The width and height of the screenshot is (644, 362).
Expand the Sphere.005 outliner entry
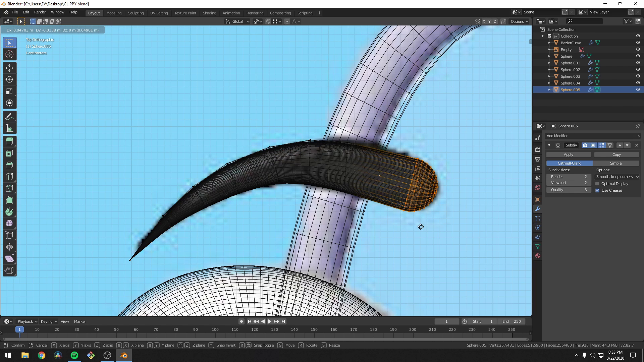pos(549,89)
